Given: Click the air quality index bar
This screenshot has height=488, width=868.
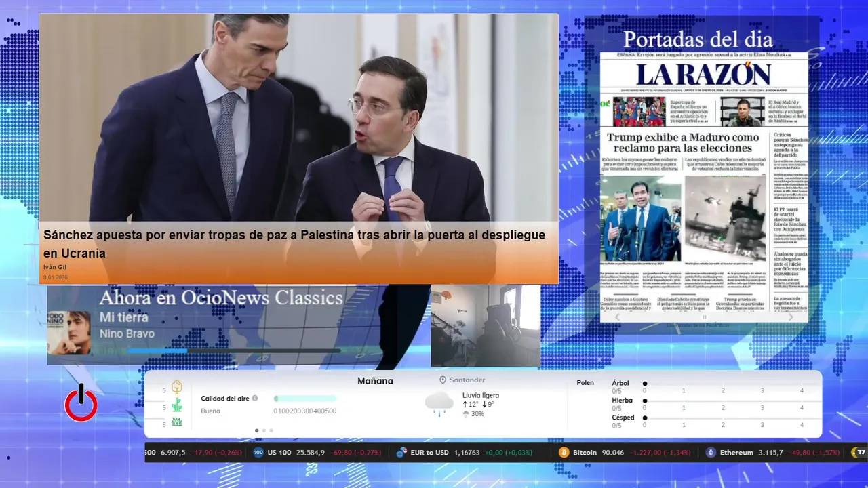Looking at the screenshot, I should (305, 399).
